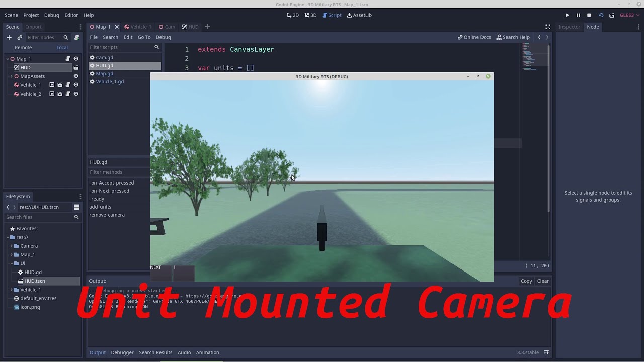Expand the Map_1 folder in FileSystem
Screen dimensions: 644x362
[12, 255]
